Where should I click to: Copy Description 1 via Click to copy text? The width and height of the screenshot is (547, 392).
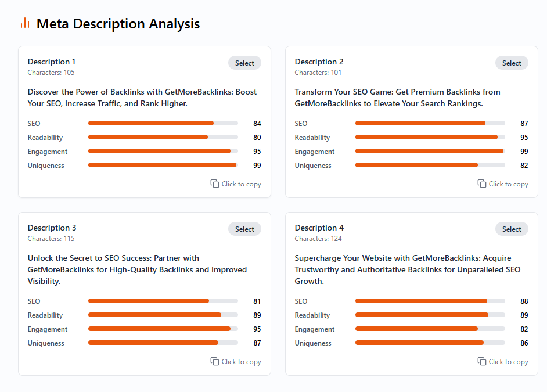coord(242,184)
